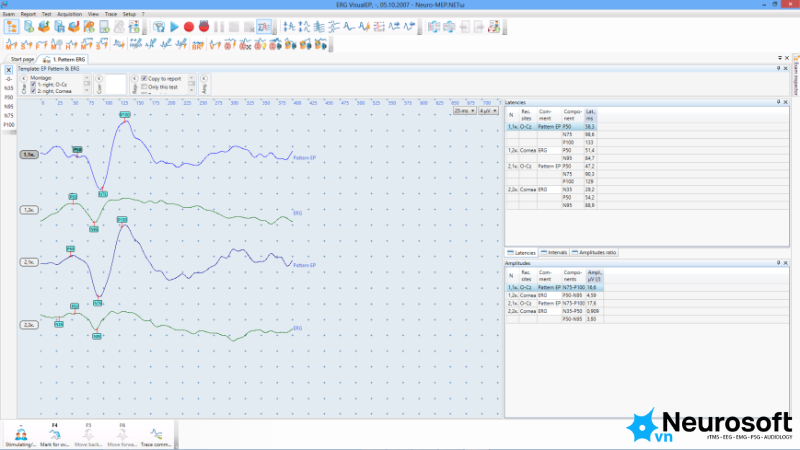Switch to the Intervals tab
800x450 pixels.
(554, 253)
